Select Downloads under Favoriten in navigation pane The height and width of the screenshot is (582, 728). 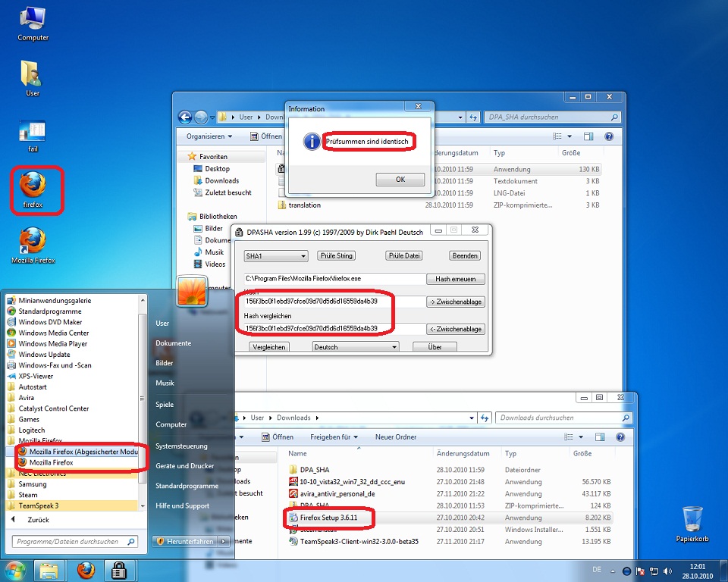click(222, 180)
